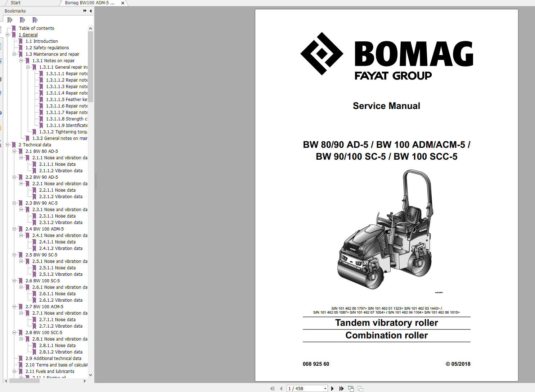The height and width of the screenshot is (392, 535).
Task: Click the bookmarks horizontal scrollbar right arrow
Action: coord(85,381)
